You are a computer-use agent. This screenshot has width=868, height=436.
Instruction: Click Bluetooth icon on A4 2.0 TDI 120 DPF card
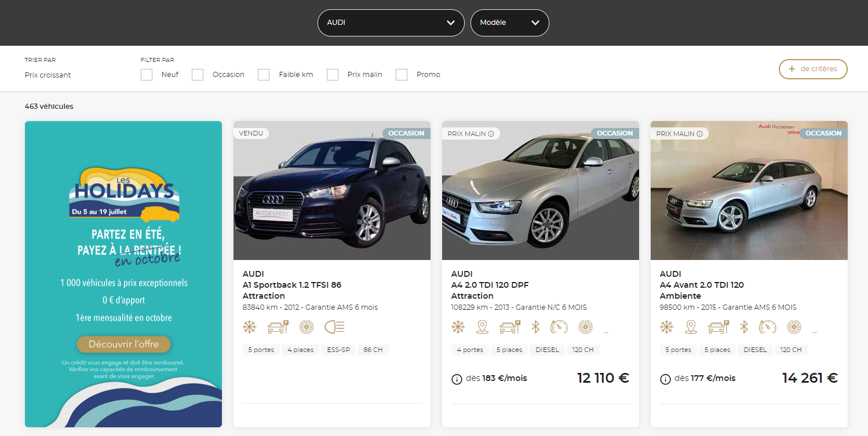[535, 327]
